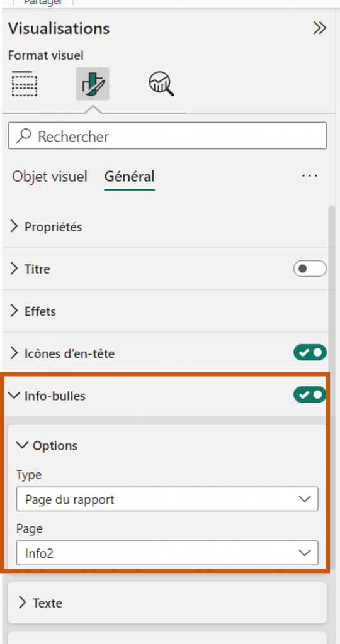Click the search magnifier icon in Rechercher
Viewport: 340px width, 644px height.
[23, 136]
